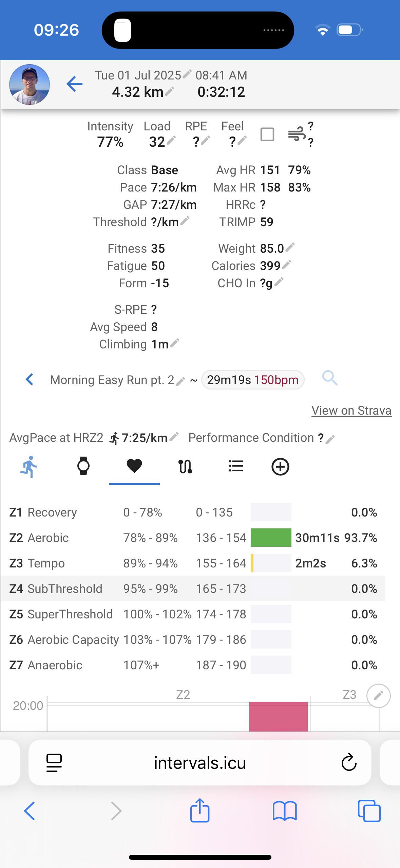Screen dimensions: 400x868
Task: Tap the profile avatar photo
Action: click(x=30, y=85)
